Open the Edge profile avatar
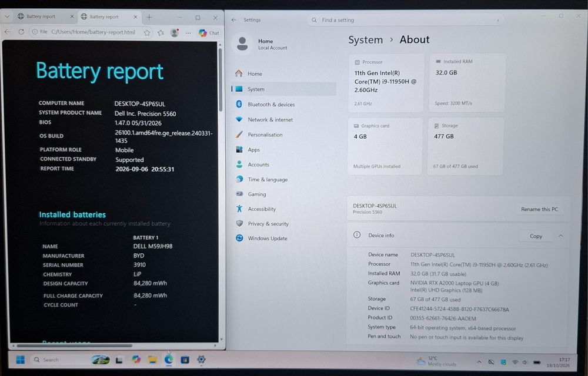 175,32
